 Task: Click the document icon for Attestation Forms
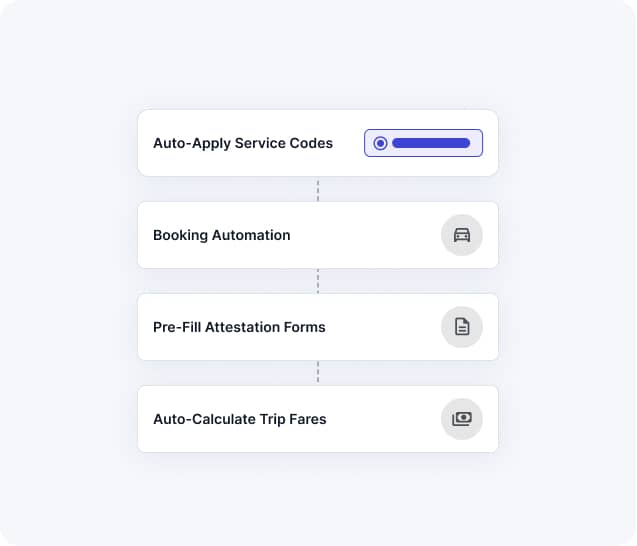point(462,327)
